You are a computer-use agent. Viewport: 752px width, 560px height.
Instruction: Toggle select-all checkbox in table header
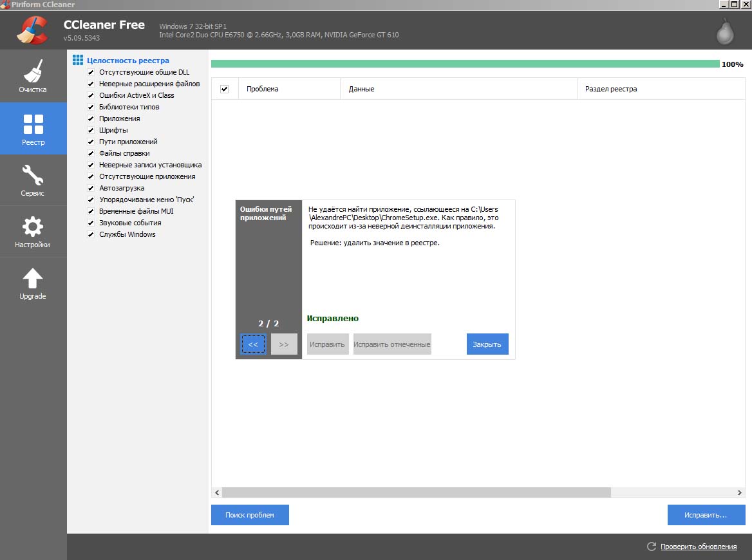click(x=225, y=89)
